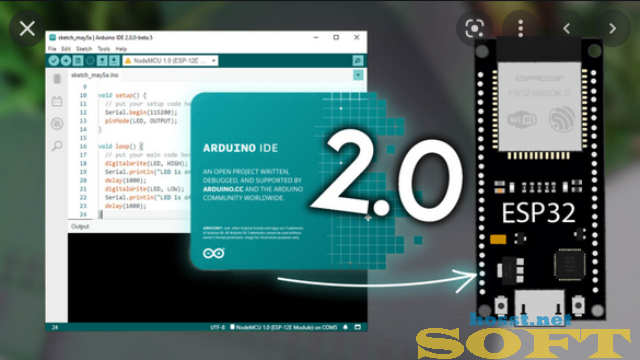
Task: Click the Output panel label
Action: click(80, 227)
